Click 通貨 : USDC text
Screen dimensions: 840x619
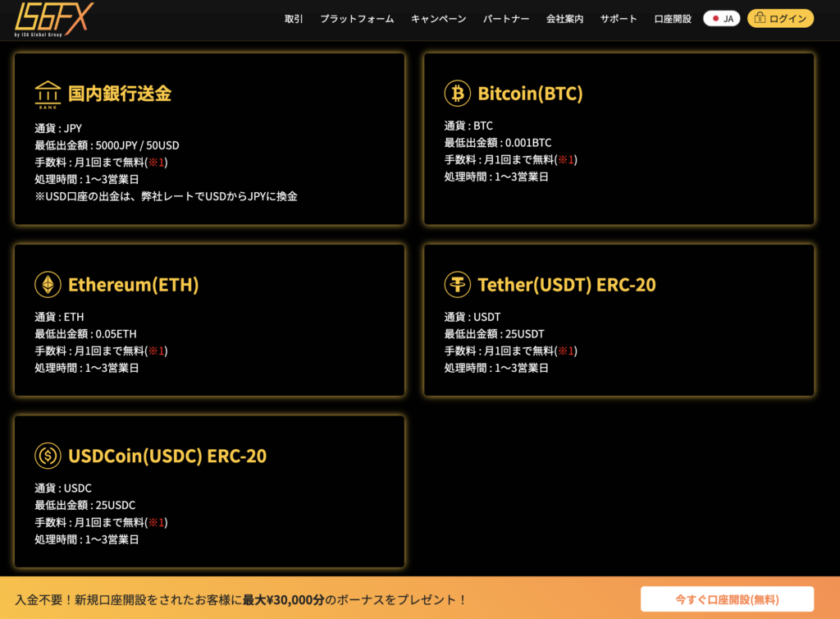(63, 488)
